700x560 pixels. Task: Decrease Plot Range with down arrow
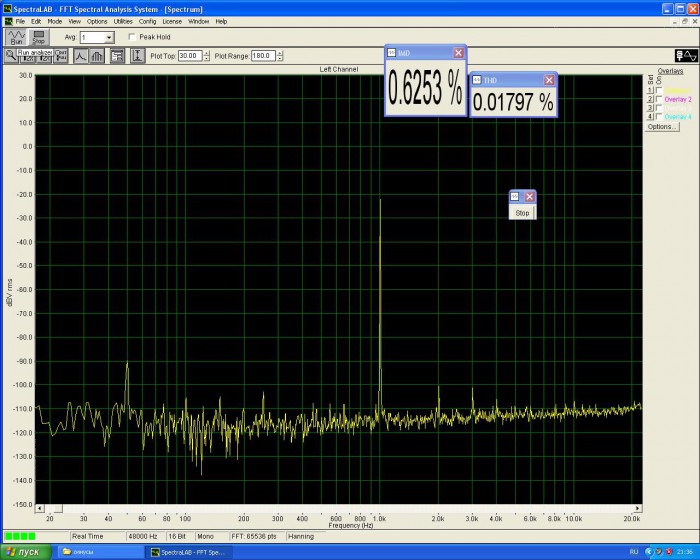coord(279,59)
